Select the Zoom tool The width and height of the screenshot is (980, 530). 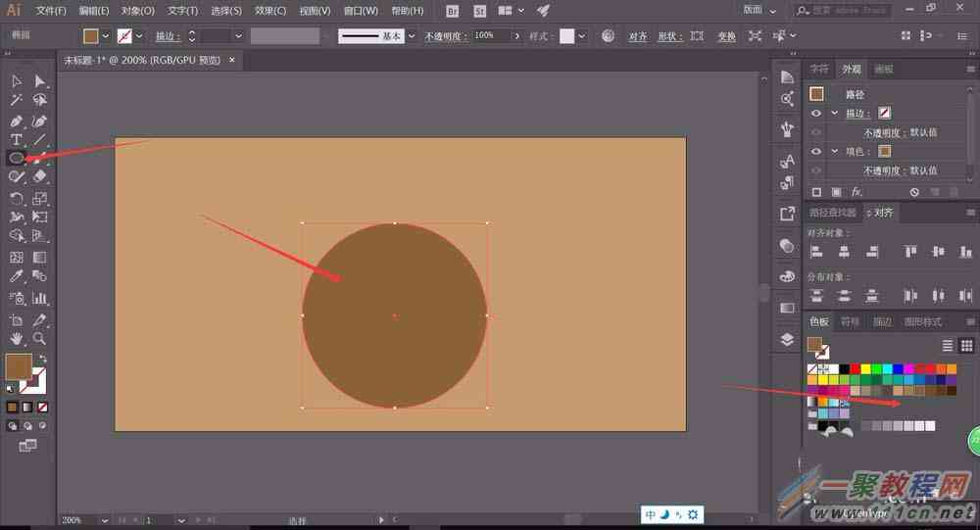(40, 338)
